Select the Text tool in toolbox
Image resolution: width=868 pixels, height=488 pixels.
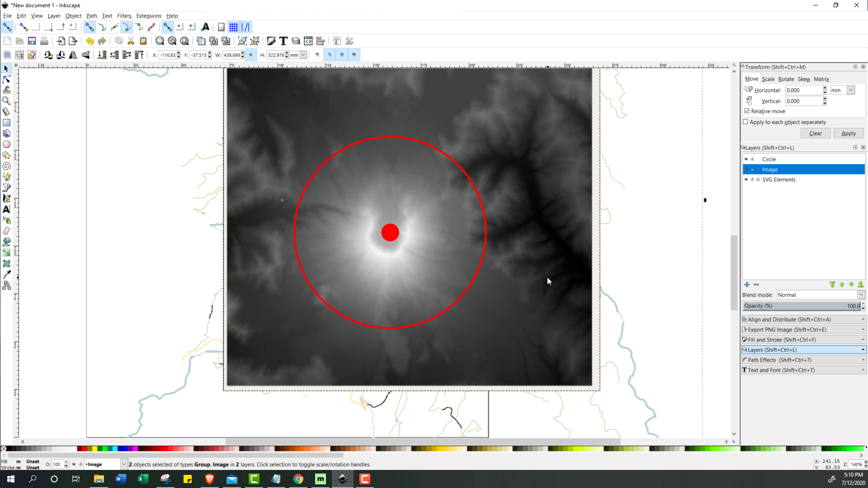coord(6,209)
